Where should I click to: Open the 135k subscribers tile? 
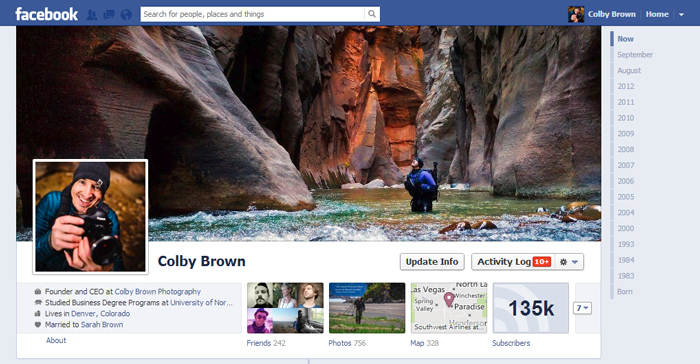coord(531,308)
